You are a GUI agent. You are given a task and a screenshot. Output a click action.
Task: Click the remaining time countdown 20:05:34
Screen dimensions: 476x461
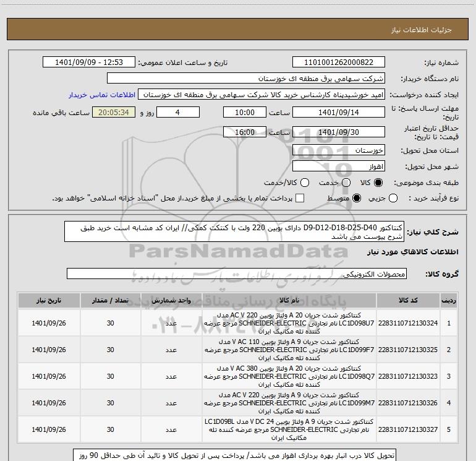tap(114, 112)
